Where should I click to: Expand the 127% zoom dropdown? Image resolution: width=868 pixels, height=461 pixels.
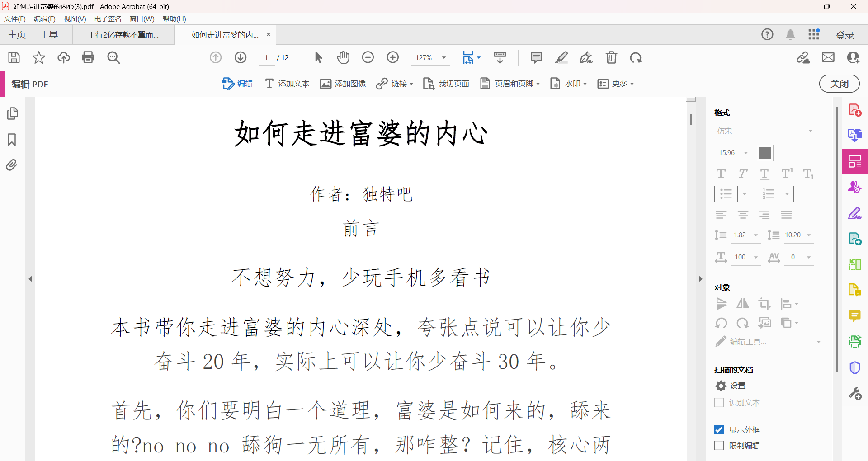click(x=444, y=58)
